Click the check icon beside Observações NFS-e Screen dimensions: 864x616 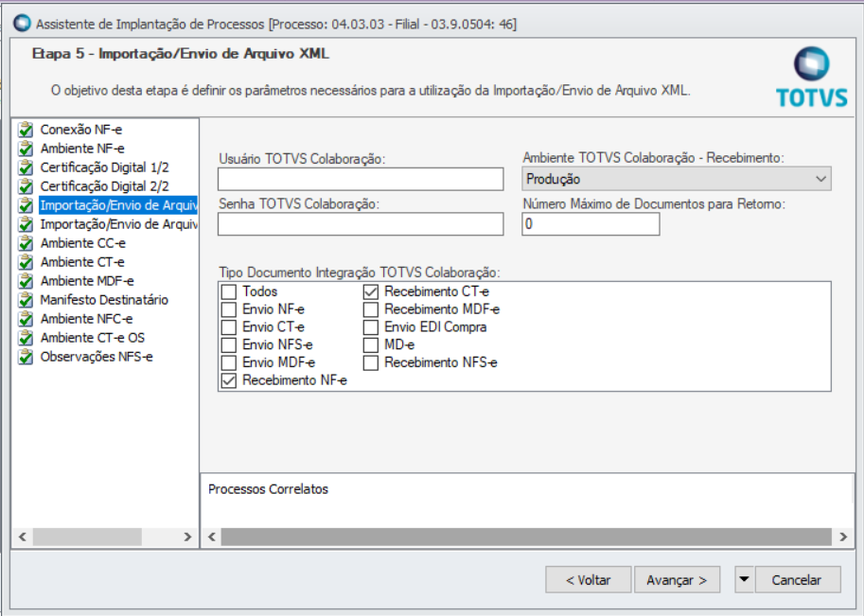tap(26, 357)
